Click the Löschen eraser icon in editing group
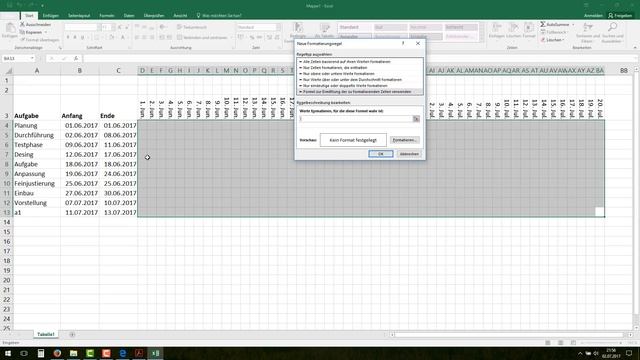Screen dimensions: 640x360 click(x=543, y=40)
